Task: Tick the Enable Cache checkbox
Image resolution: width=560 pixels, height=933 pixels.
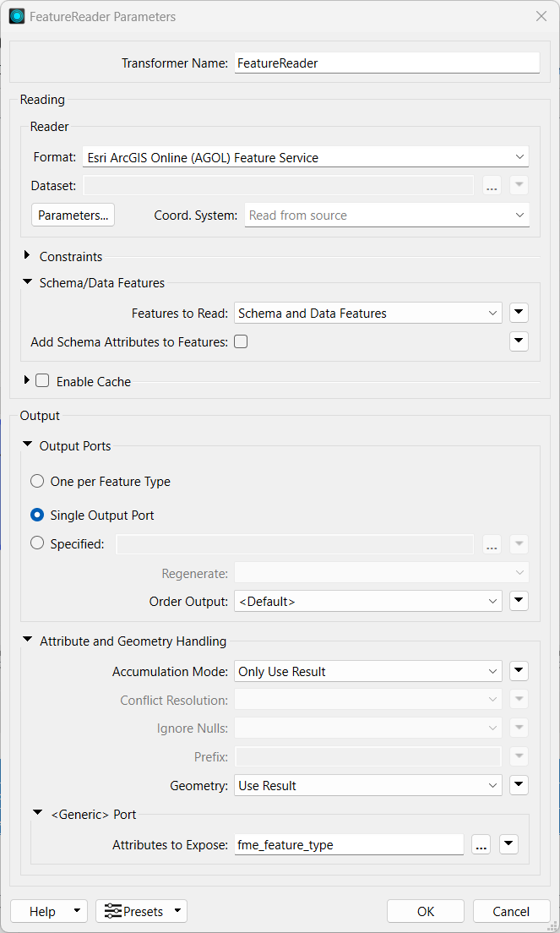Action: click(x=42, y=381)
